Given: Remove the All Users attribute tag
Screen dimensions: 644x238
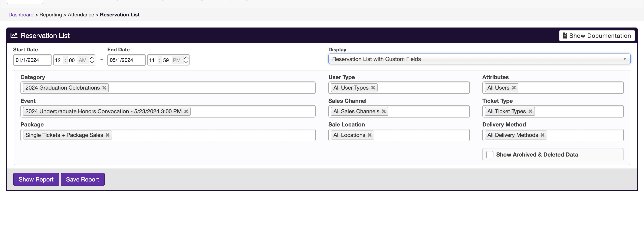Looking at the screenshot, I should (514, 88).
